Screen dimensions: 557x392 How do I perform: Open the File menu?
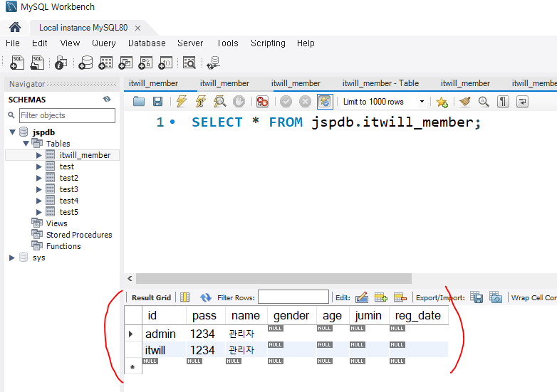pos(13,43)
